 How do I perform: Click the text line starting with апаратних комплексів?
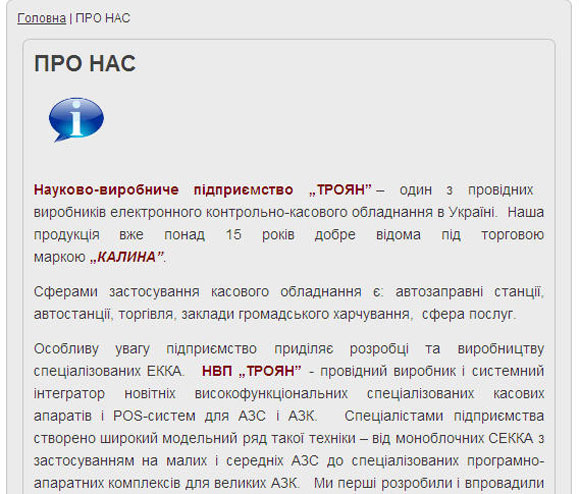coord(289,483)
